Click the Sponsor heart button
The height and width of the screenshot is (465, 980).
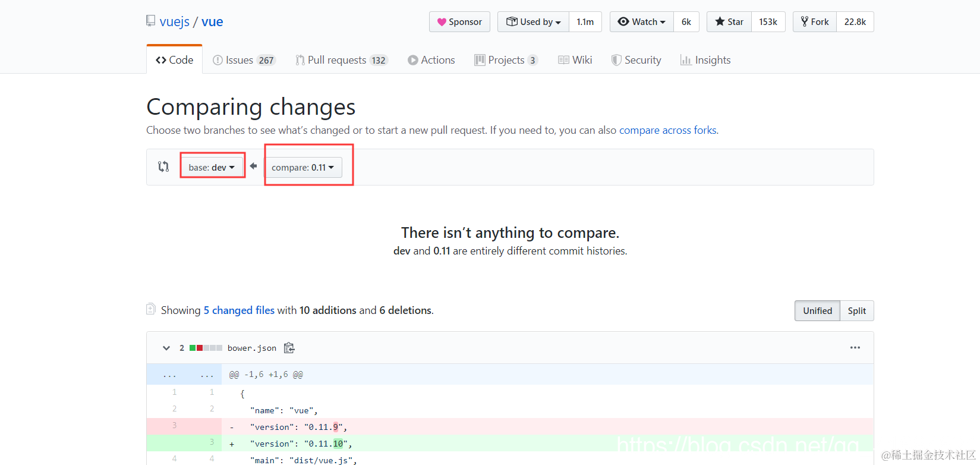pyautogui.click(x=459, y=22)
